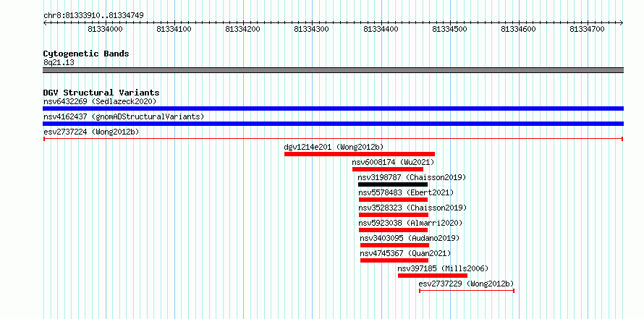Click the DGV Structural Variants track title
Viewport: 644px width, 319px height.
point(101,93)
